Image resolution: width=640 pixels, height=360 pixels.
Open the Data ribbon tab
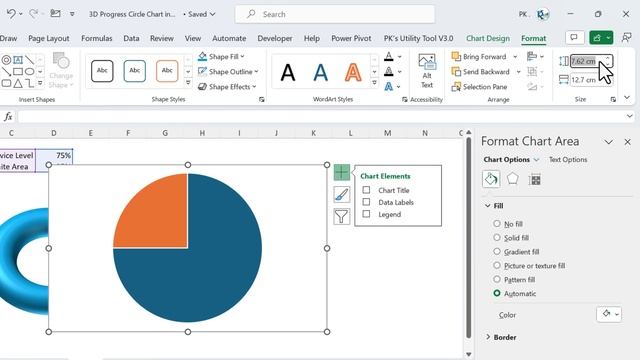pyautogui.click(x=131, y=38)
